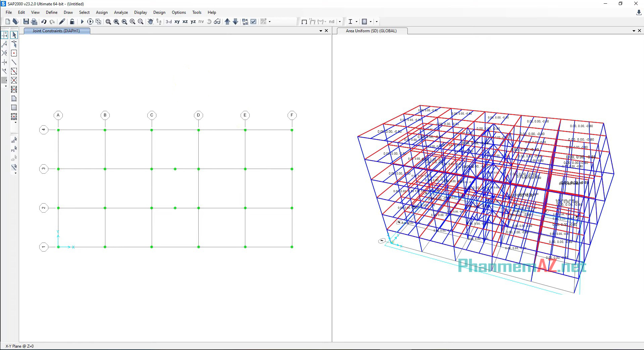Select the pan hand tool
Image resolution: width=644 pixels, height=350 pixels.
point(150,21)
